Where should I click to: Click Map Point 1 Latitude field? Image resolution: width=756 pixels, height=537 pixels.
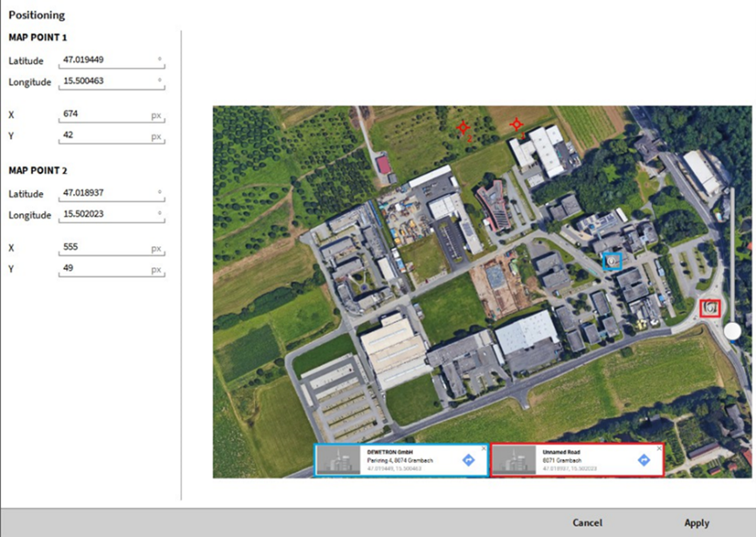[x=112, y=61]
